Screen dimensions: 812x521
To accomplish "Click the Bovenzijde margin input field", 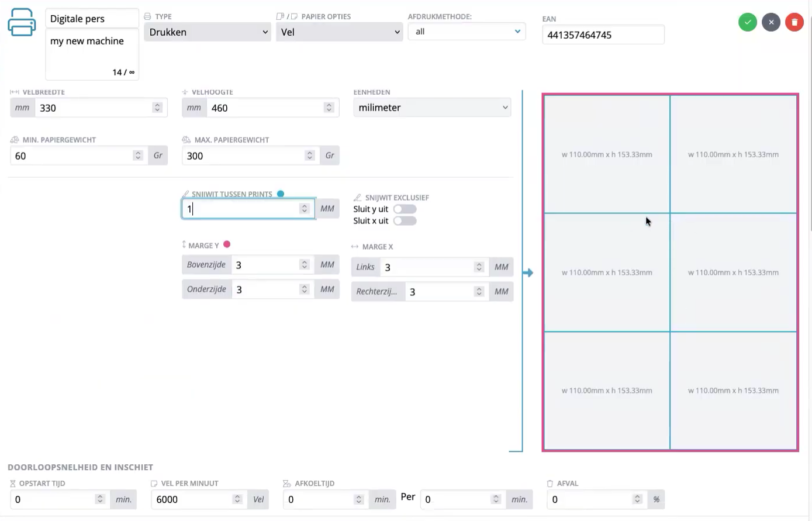I will click(266, 265).
